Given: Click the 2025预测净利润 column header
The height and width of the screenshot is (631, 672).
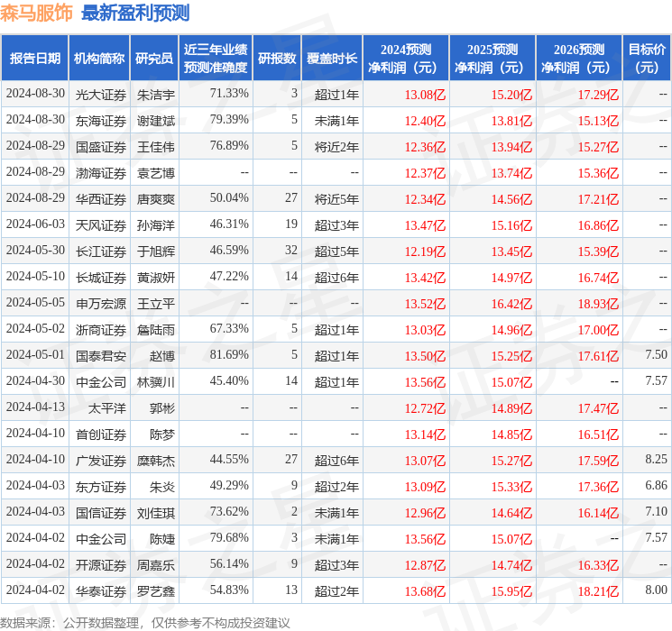Looking at the screenshot, I should pos(492,59).
